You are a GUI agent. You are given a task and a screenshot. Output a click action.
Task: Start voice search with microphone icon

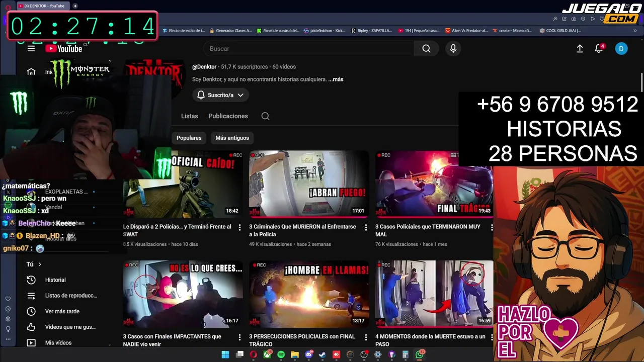coord(453,48)
